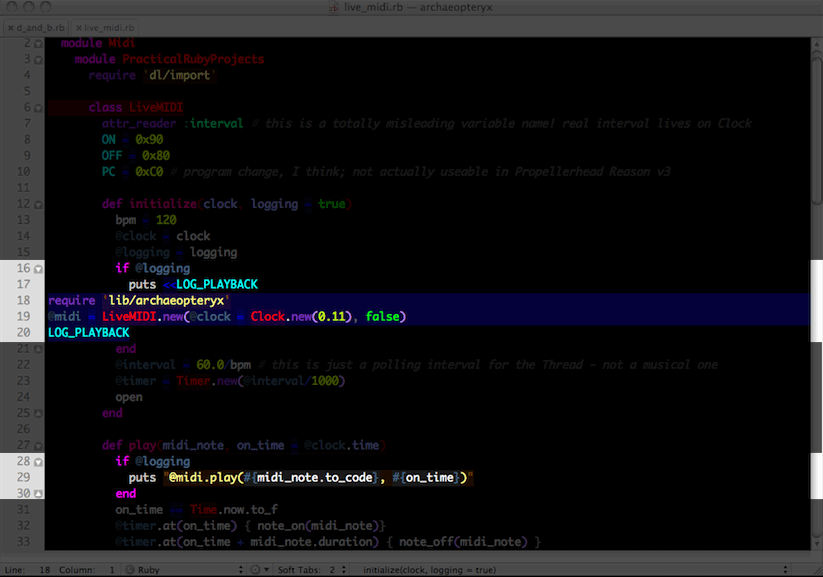823x577 pixels.
Task: Click line number 18 in the gutter
Action: pos(24,300)
